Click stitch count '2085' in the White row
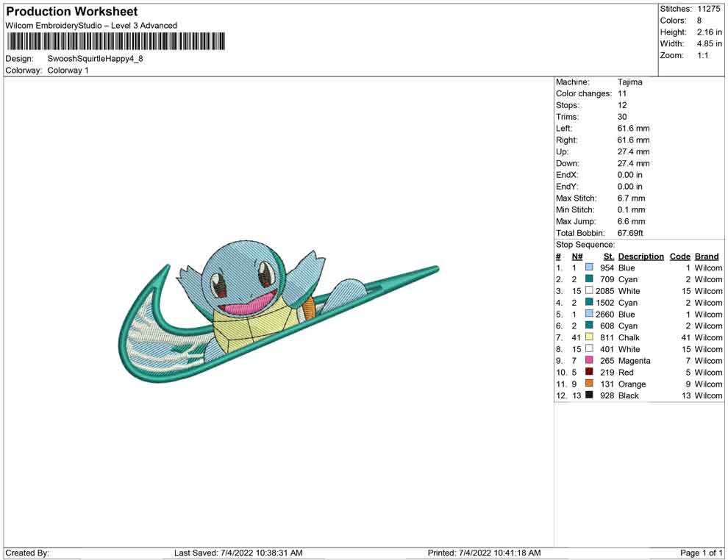This screenshot has width=728, height=560. tap(605, 291)
